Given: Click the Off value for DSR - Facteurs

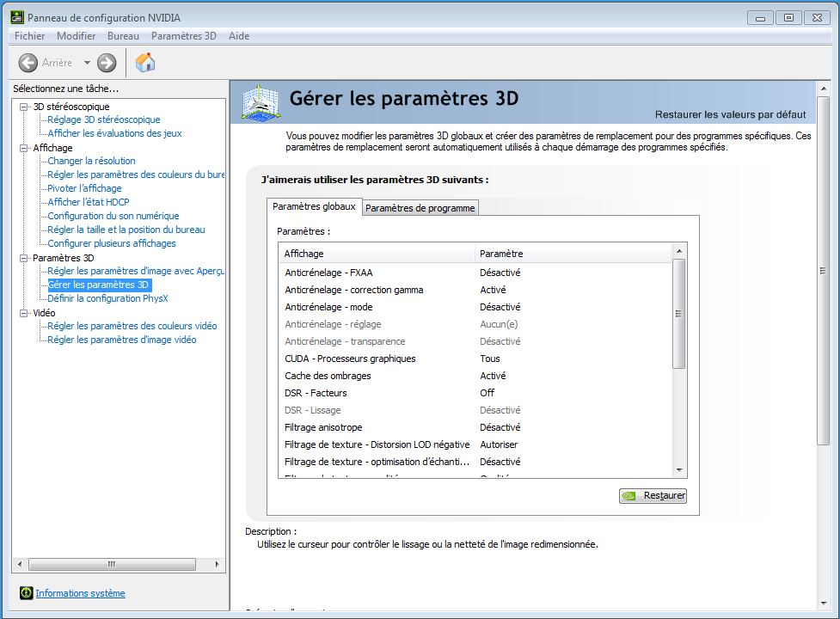Looking at the screenshot, I should click(487, 393).
